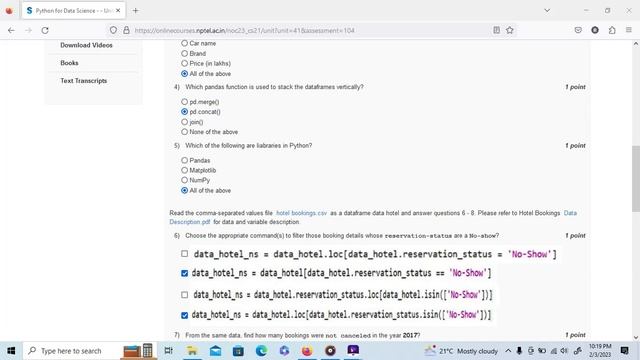Bookmark this page with star icon
The height and width of the screenshot is (360, 640).
(x=510, y=30)
